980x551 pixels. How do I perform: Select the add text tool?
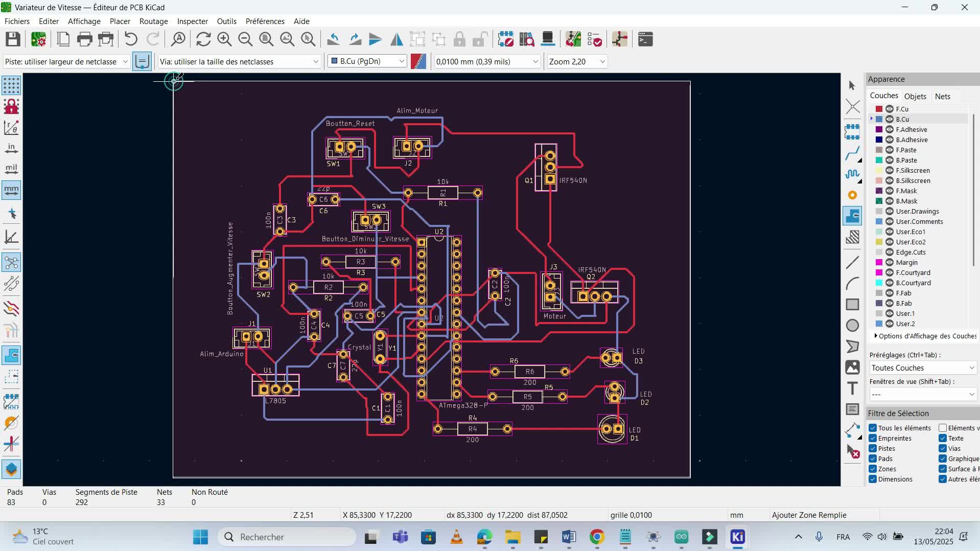click(852, 388)
